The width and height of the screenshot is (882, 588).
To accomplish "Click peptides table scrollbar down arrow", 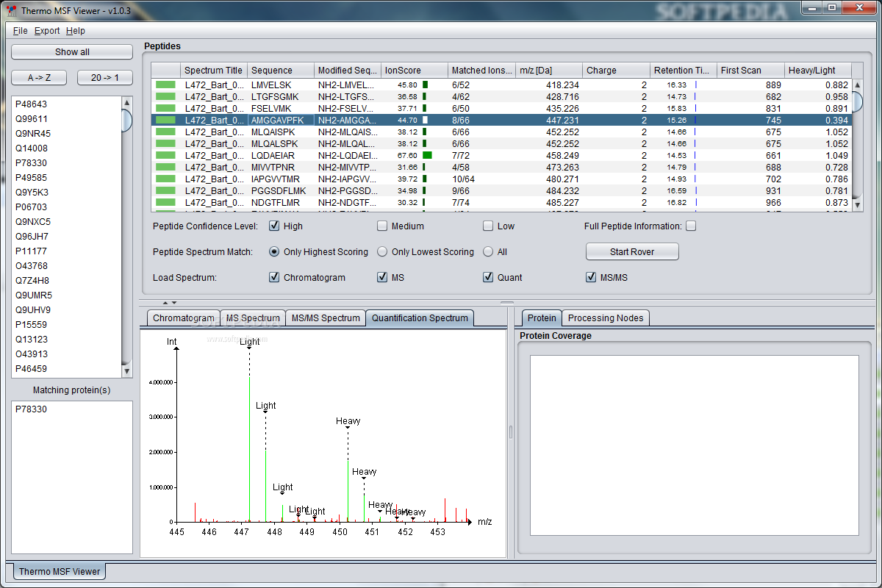I will tap(857, 206).
